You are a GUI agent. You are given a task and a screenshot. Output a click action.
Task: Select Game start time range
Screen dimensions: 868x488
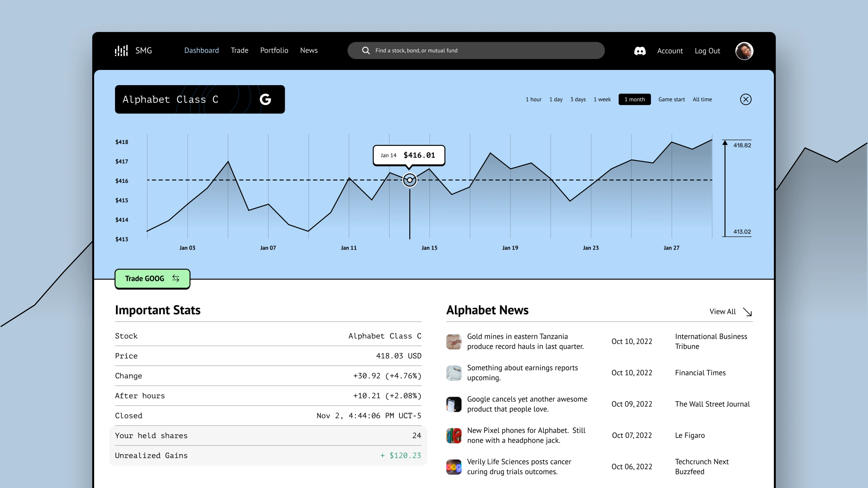671,99
